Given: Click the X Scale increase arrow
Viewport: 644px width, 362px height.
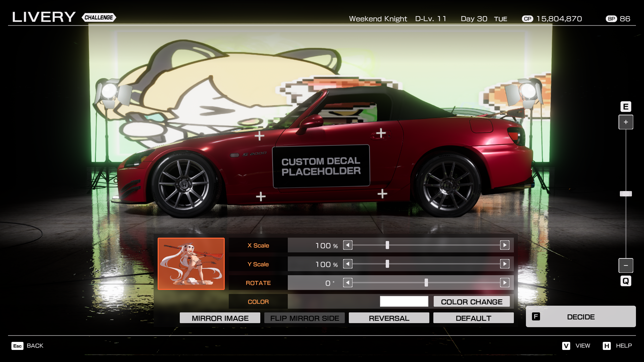Looking at the screenshot, I should point(504,245).
